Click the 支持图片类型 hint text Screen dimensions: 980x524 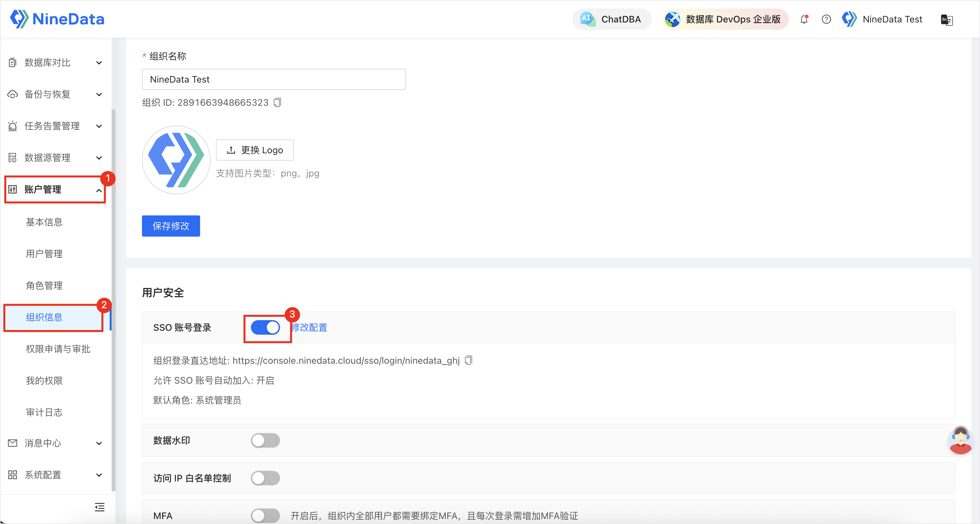(x=268, y=173)
